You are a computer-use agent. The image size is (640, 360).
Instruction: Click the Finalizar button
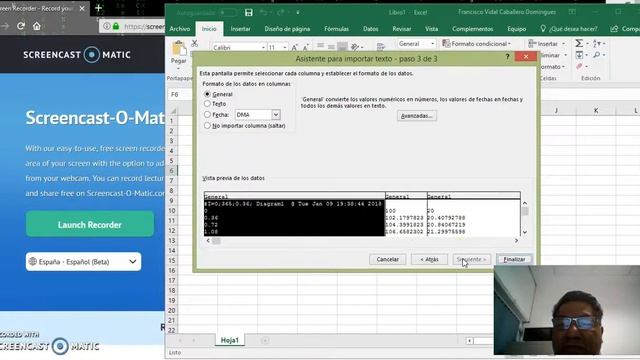point(514,259)
